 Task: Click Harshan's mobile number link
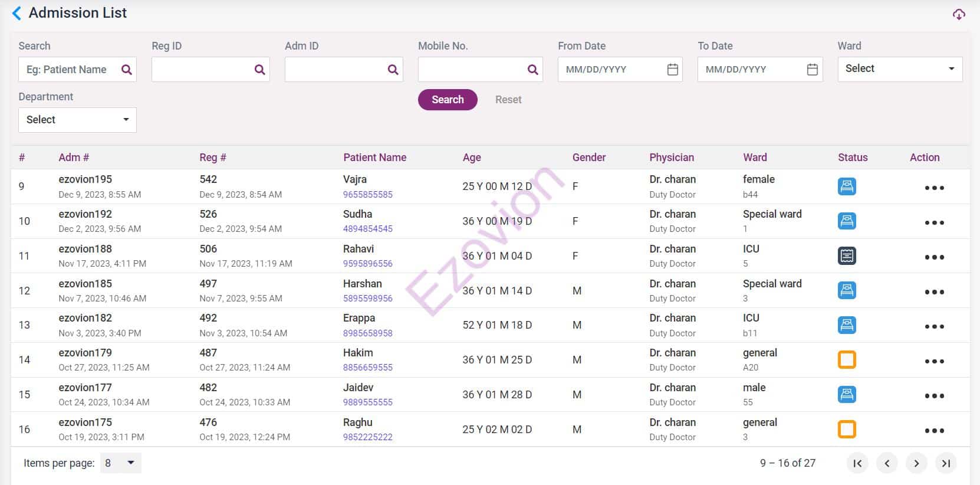click(367, 299)
